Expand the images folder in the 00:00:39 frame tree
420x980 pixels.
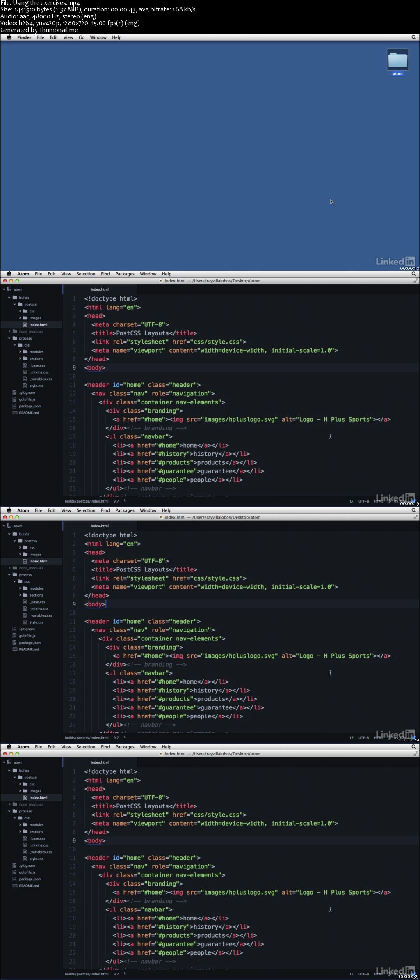pos(20,791)
